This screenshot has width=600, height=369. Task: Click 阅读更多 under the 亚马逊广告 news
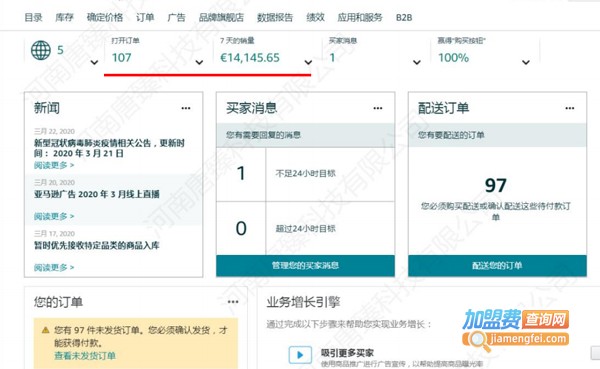point(54,216)
